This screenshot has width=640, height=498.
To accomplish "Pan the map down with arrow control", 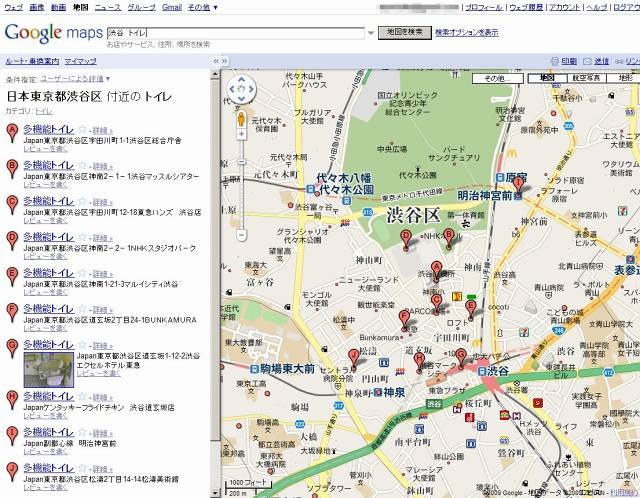I will click(x=241, y=98).
